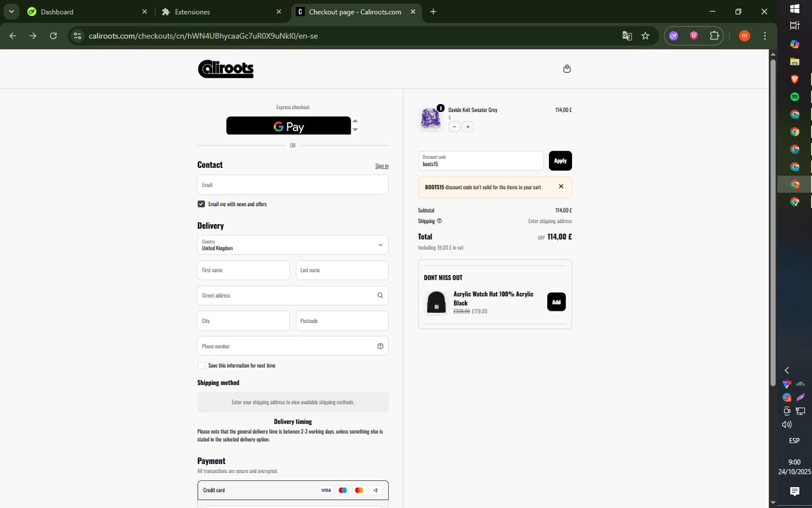Select the Credit card payment option

click(x=293, y=490)
